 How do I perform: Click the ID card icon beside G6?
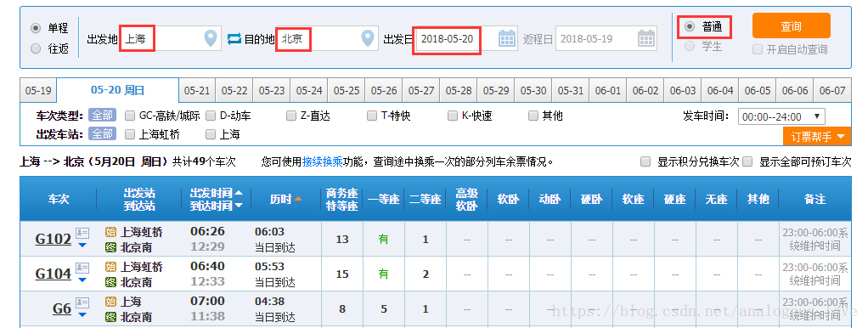coord(82,303)
